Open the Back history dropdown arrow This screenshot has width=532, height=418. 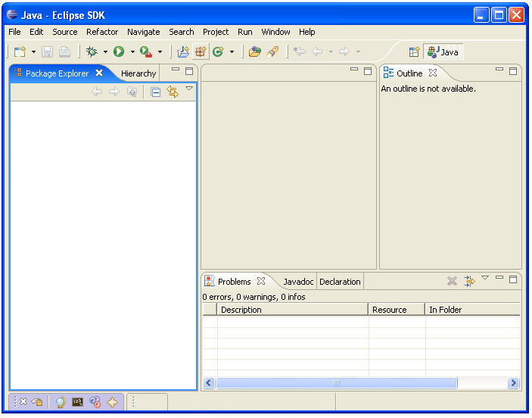[x=331, y=52]
